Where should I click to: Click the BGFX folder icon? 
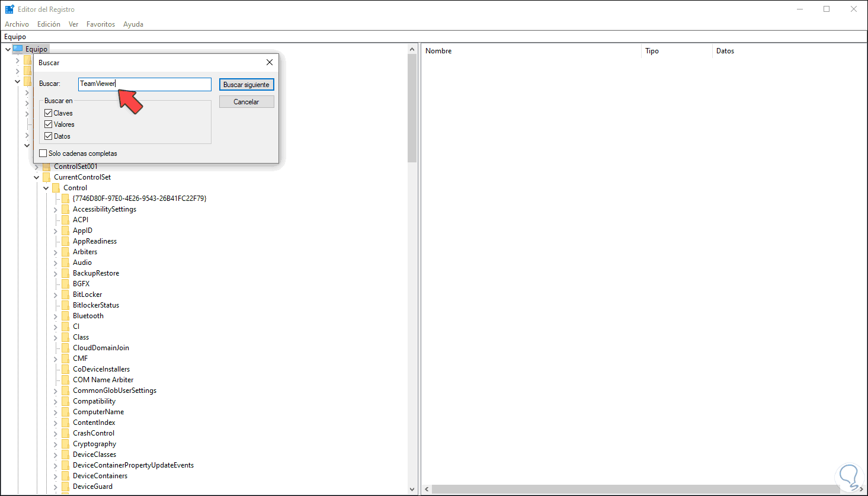coord(66,284)
